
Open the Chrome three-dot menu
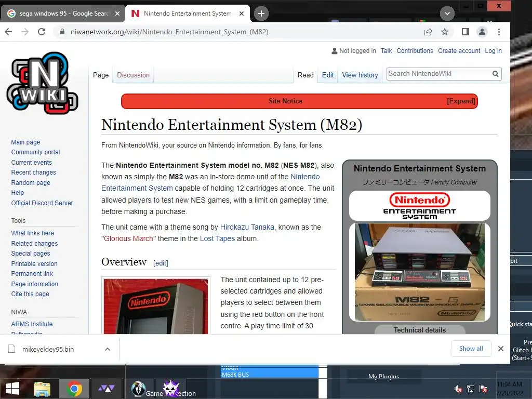499,32
